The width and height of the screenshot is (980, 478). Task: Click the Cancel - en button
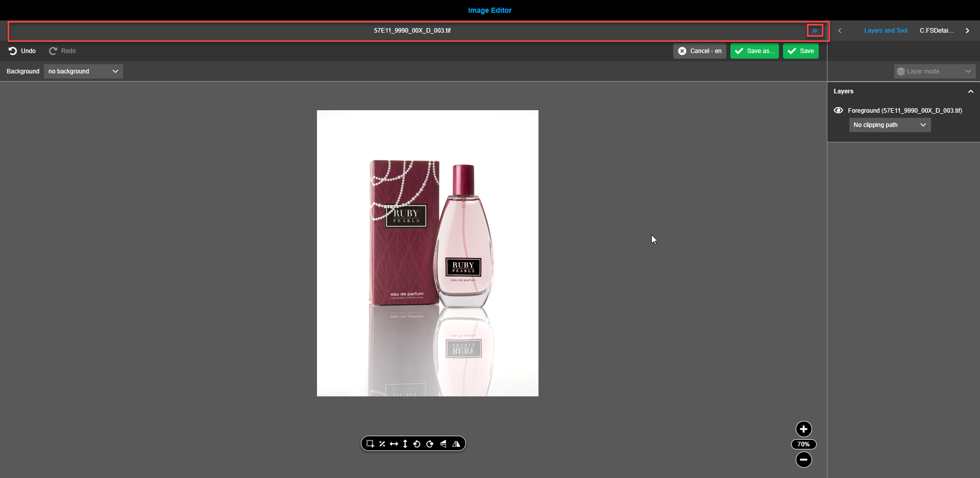tap(699, 51)
